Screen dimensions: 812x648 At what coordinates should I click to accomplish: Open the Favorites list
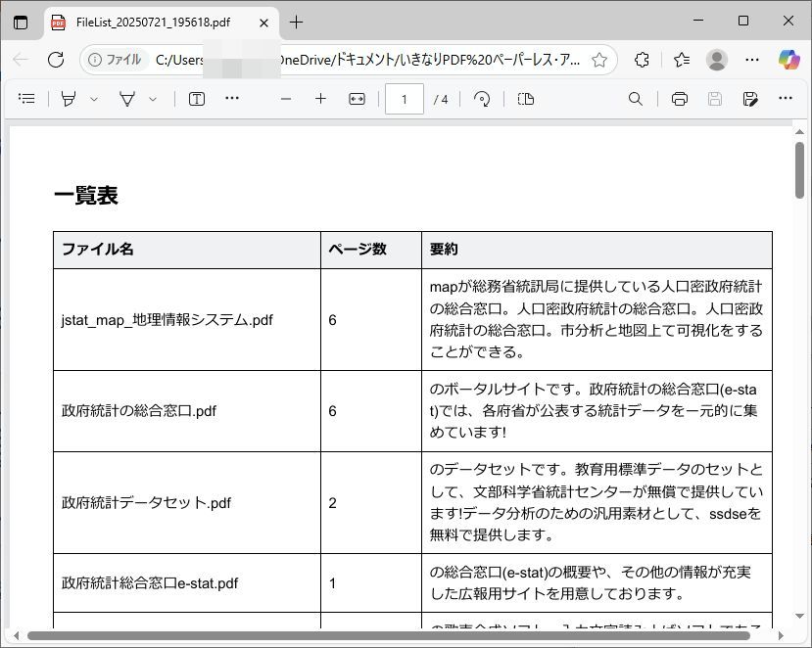pyautogui.click(x=682, y=60)
